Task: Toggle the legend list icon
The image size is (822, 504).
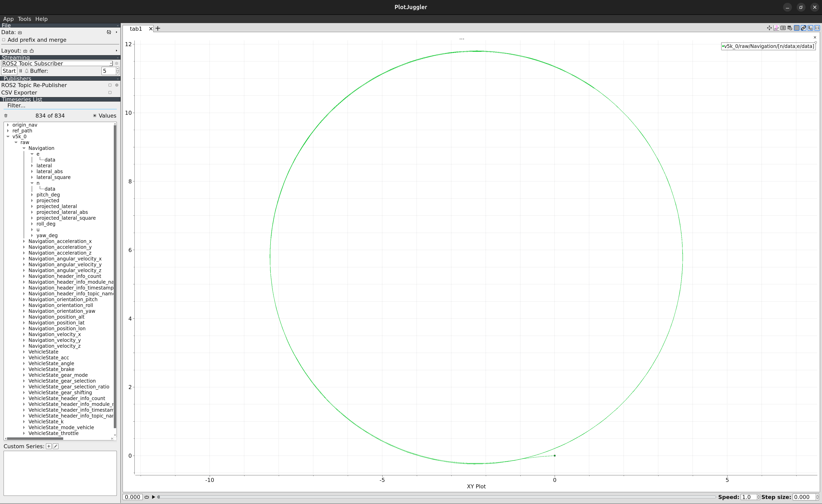Action: (783, 28)
